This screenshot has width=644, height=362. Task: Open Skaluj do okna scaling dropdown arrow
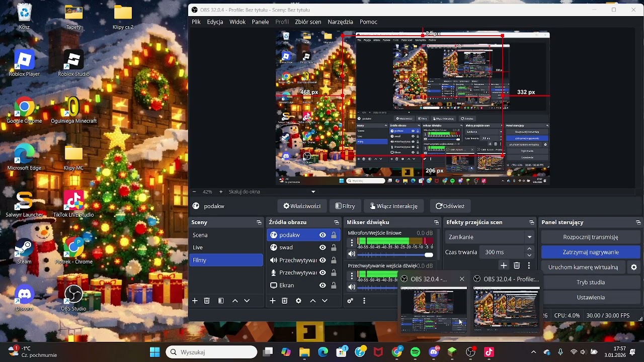[313, 192]
